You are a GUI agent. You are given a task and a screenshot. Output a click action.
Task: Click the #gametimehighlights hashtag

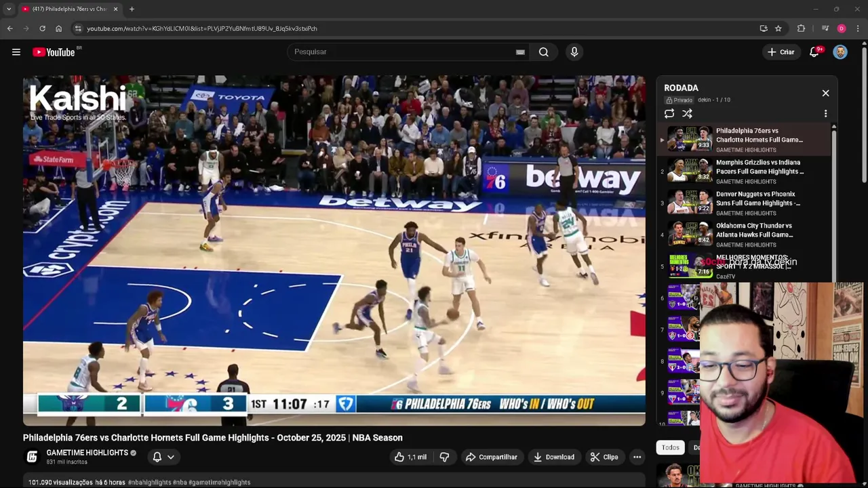[x=219, y=483]
